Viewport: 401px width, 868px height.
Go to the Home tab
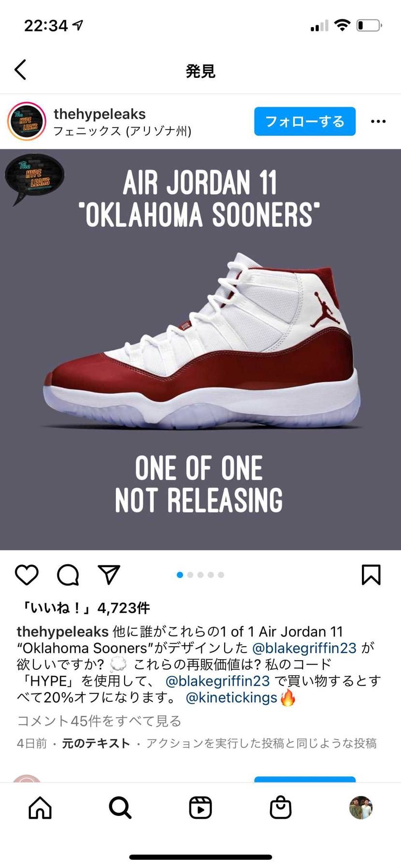coord(40,808)
